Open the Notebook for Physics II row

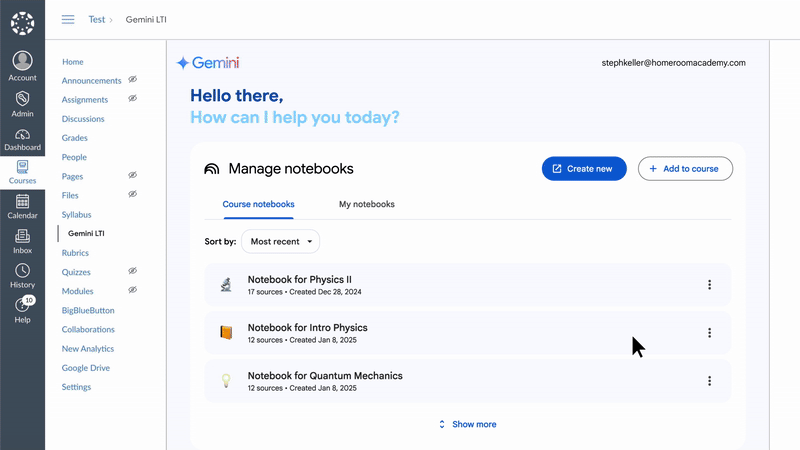point(467,285)
